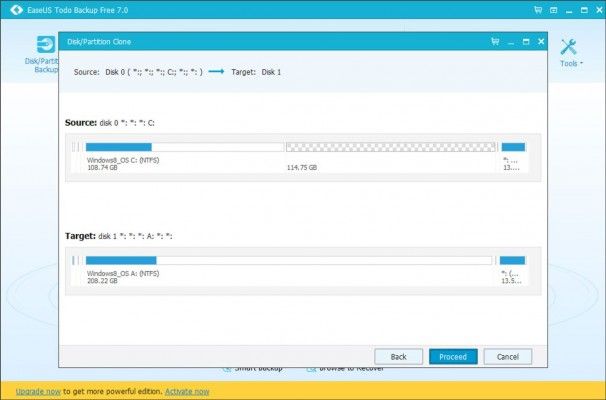Image resolution: width=606 pixels, height=400 pixels.
Task: Select source Windows8_OS C: partition bar
Action: point(185,147)
